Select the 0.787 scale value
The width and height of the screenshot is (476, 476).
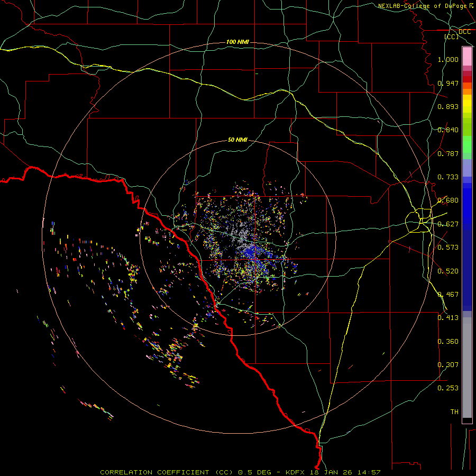[448, 153]
